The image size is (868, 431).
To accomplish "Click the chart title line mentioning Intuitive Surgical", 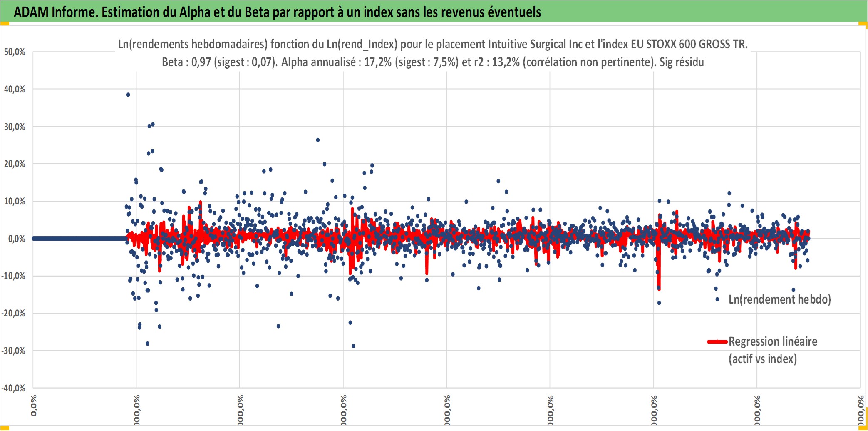I will coord(433,44).
